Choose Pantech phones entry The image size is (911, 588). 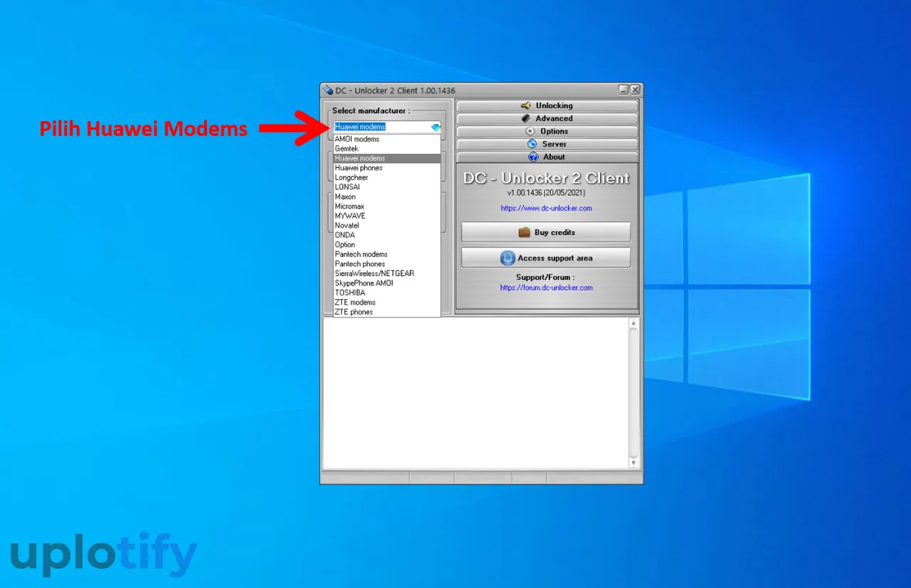coord(387,264)
